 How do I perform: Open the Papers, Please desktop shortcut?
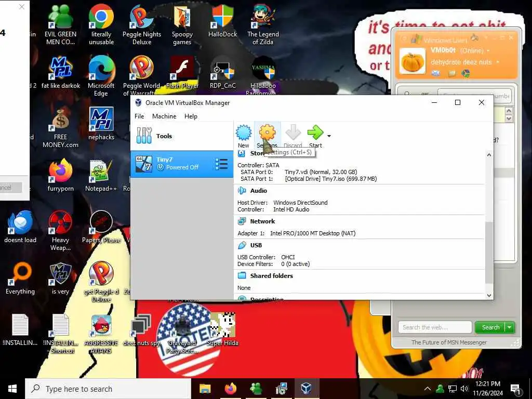point(101,227)
